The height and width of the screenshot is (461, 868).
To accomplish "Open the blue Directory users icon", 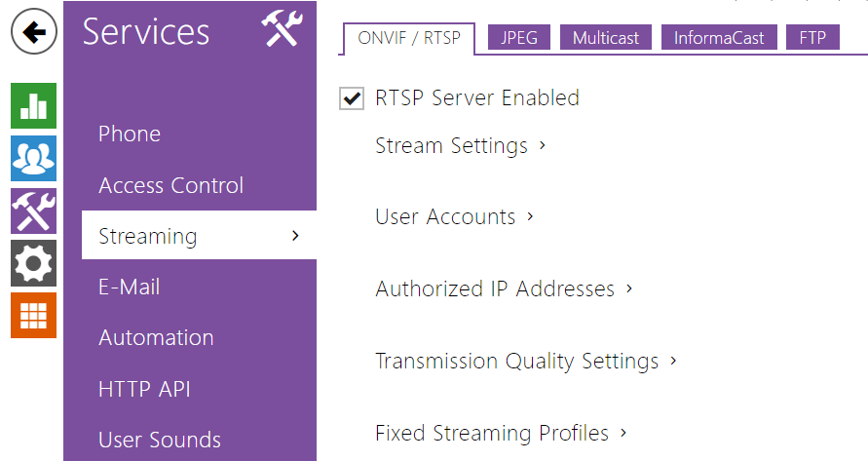I will click(x=33, y=159).
